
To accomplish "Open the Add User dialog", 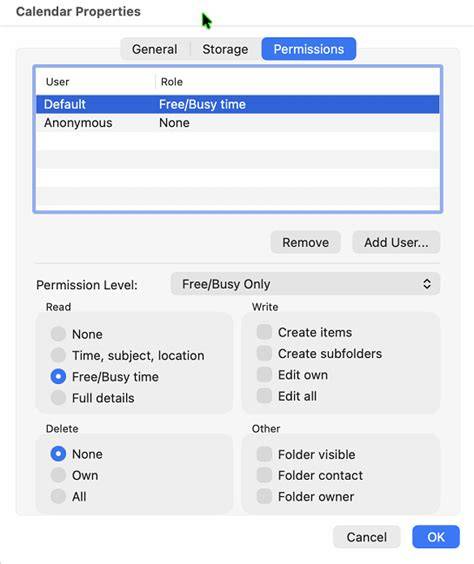I will [396, 242].
